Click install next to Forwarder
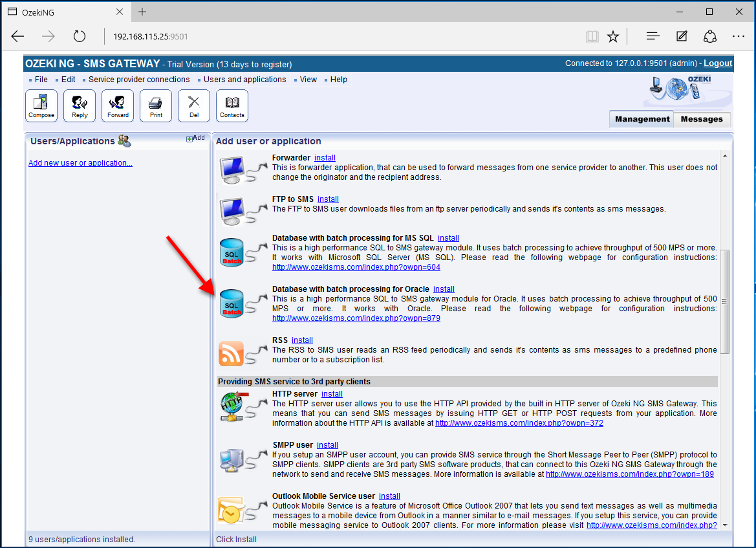Viewport: 756px width, 548px height. coord(325,157)
